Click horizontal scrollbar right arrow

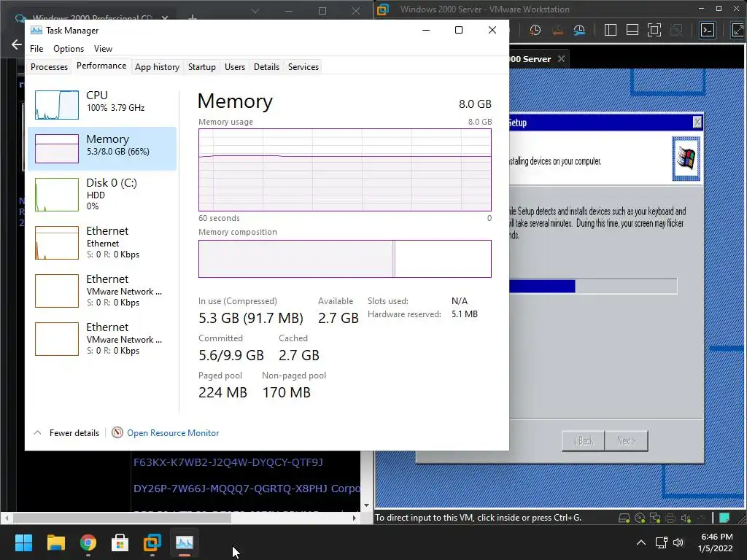(354, 518)
